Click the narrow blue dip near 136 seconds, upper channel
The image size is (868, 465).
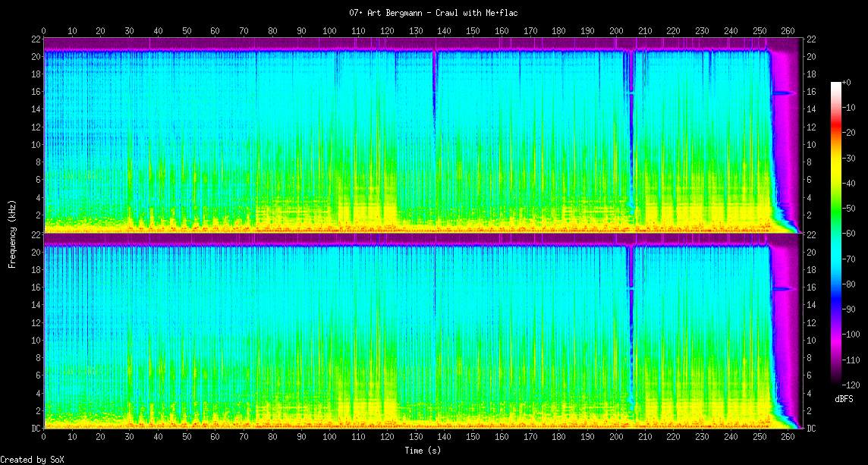point(434,83)
